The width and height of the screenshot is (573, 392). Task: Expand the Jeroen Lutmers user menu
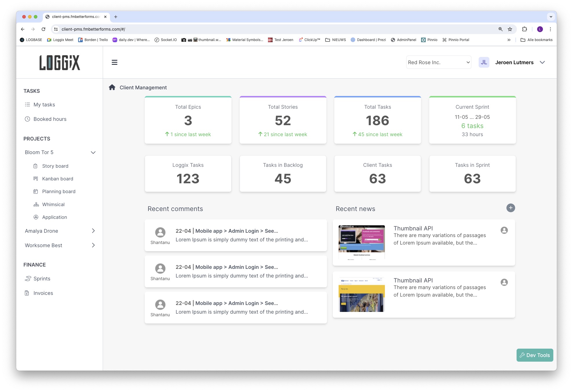click(542, 62)
